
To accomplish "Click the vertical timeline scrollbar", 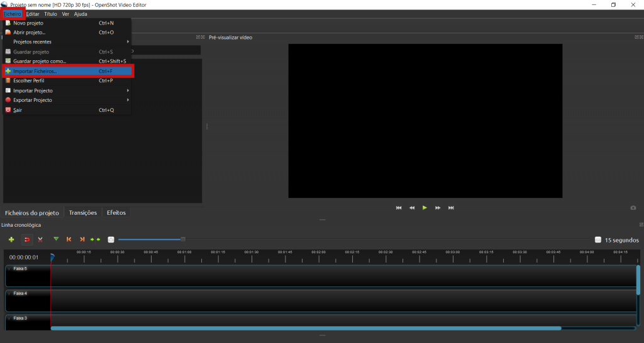I will pyautogui.click(x=638, y=280).
